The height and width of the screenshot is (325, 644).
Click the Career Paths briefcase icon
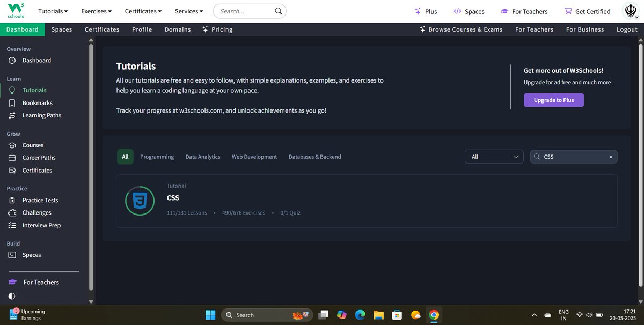12,158
